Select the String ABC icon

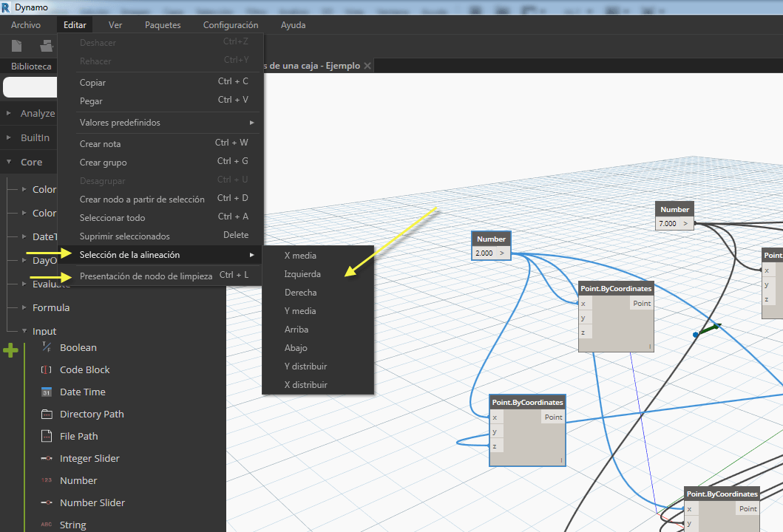(47, 525)
